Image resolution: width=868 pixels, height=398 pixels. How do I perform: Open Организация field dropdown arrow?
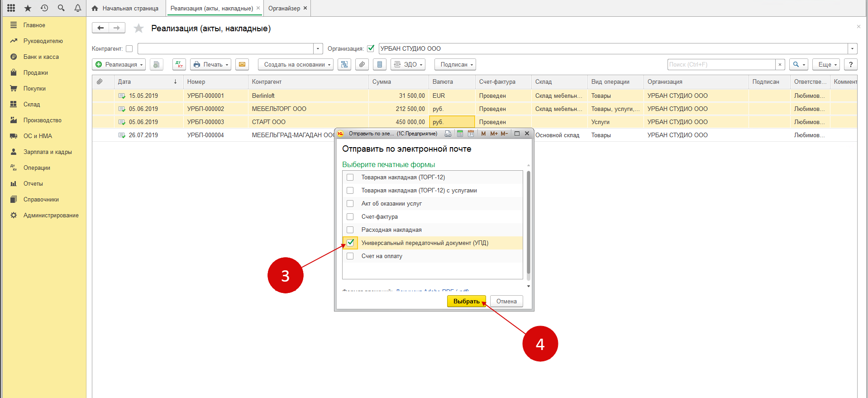[x=853, y=48]
